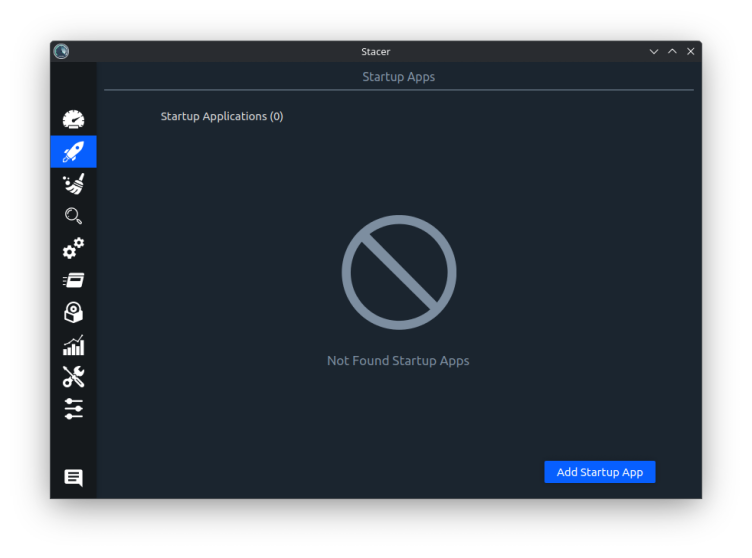Go to Services gears icon
Screen dimensions: 752x558
point(73,248)
